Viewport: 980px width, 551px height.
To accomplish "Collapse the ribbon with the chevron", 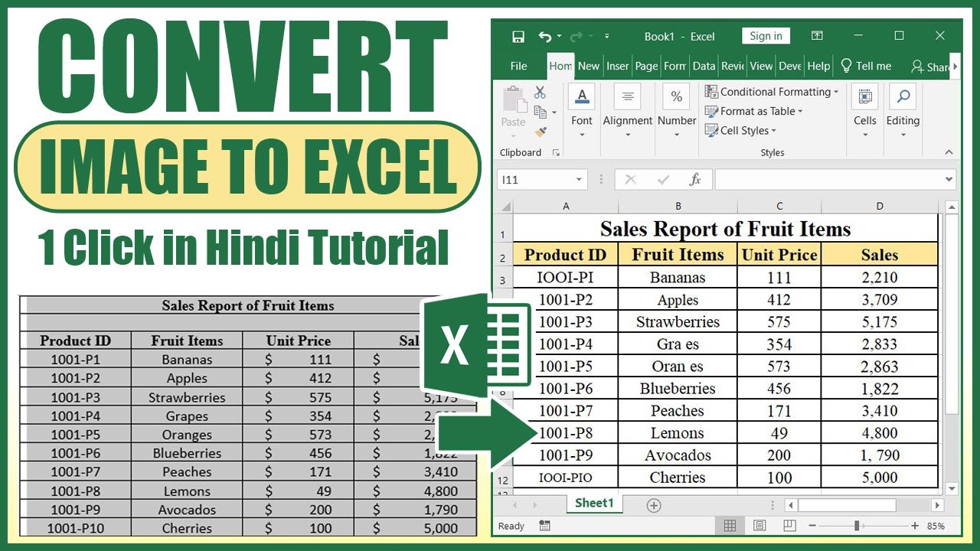I will pyautogui.click(x=949, y=152).
